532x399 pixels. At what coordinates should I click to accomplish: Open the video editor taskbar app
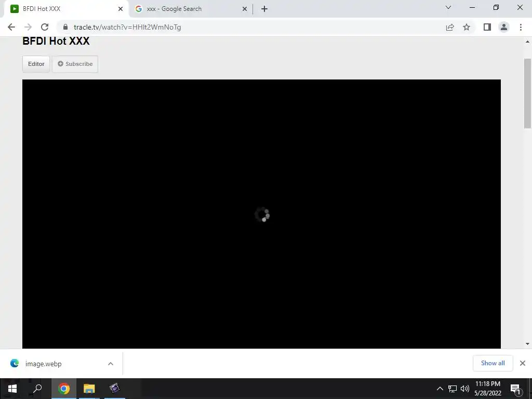[115, 389]
